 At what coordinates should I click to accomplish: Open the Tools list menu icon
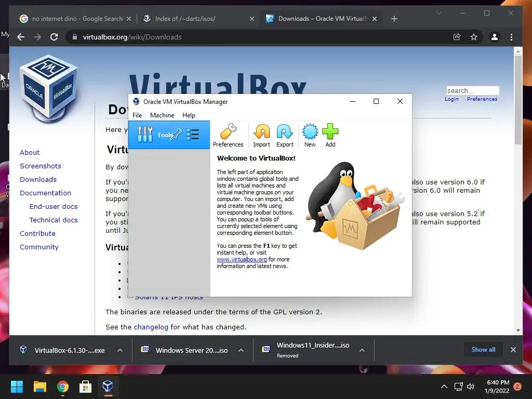(x=193, y=135)
